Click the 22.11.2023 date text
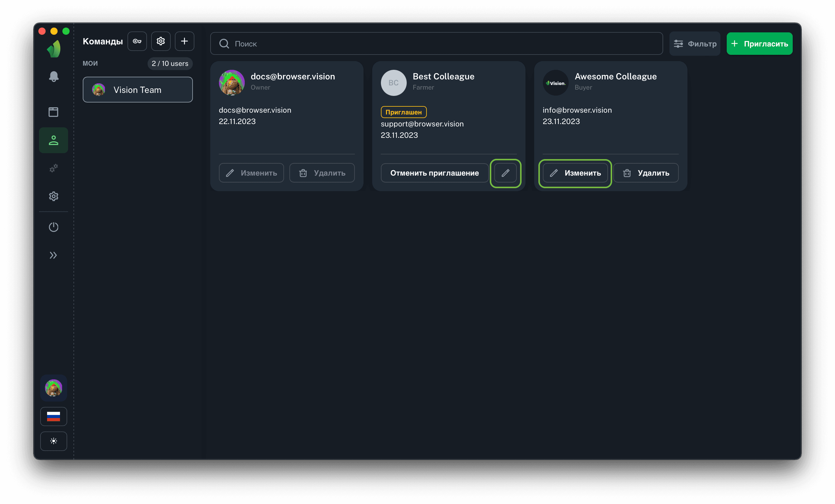Viewport: 835px width, 504px height. 237,121
